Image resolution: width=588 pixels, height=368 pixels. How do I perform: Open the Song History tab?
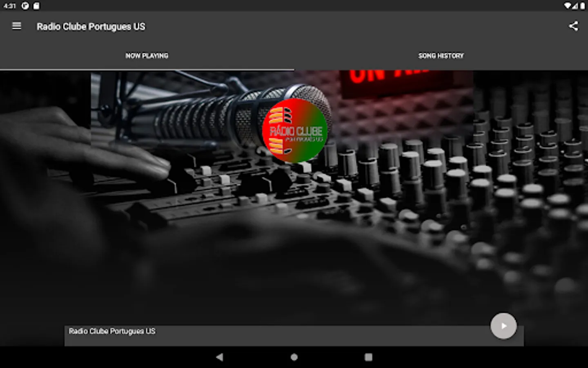pos(441,56)
